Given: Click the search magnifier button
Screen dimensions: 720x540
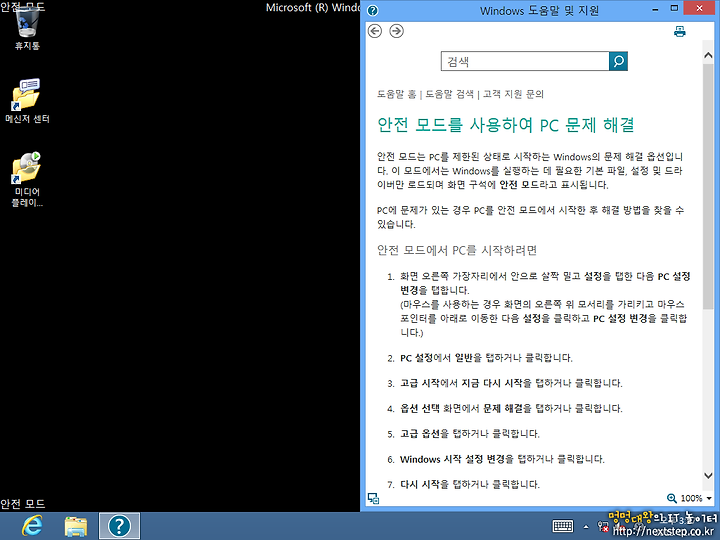Looking at the screenshot, I should [619, 61].
